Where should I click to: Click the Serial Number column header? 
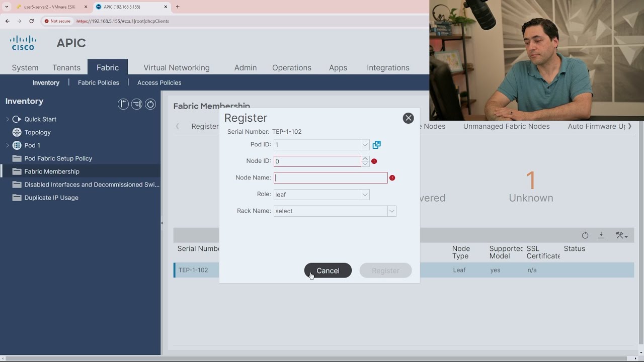click(x=198, y=249)
